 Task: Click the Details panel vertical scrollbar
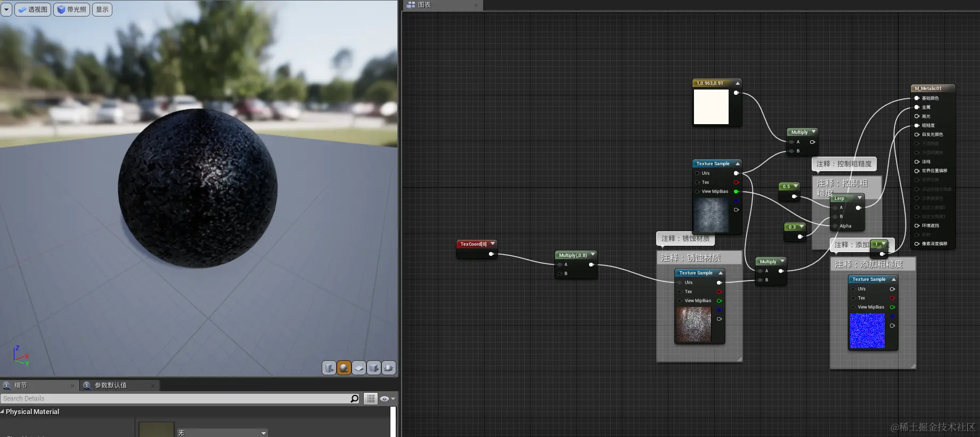[x=393, y=422]
